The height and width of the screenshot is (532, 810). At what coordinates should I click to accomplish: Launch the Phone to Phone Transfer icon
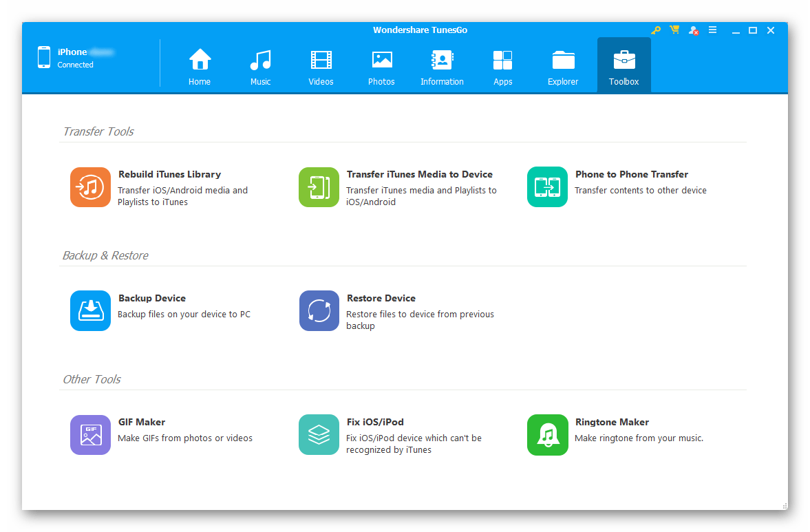click(x=547, y=187)
